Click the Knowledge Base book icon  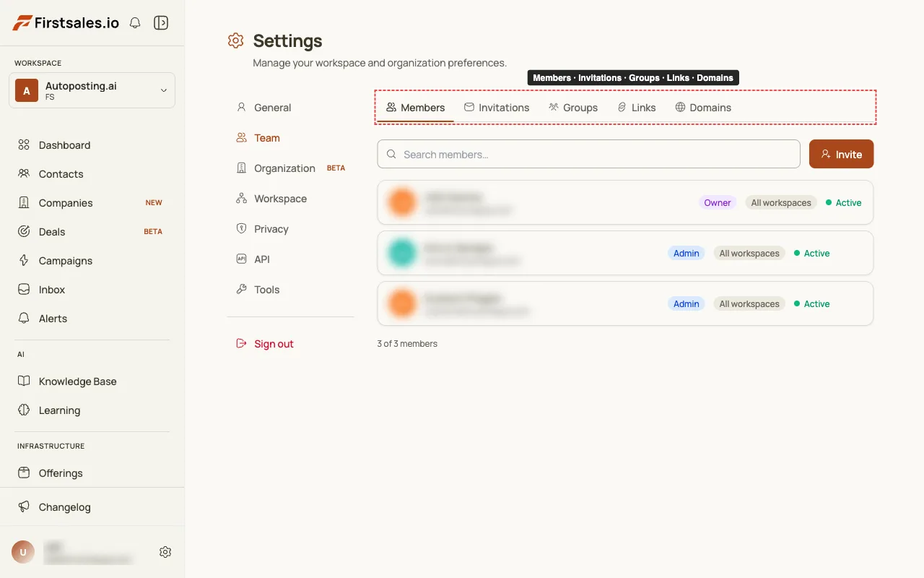pos(24,381)
